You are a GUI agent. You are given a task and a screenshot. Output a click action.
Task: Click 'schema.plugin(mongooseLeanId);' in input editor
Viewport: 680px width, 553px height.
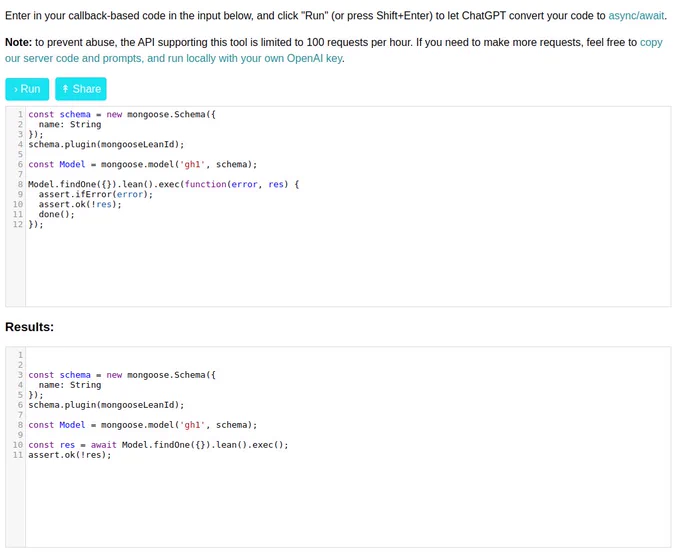point(106,144)
